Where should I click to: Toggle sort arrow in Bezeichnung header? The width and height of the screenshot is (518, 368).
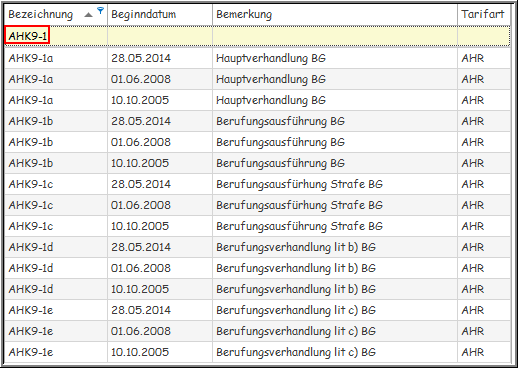(x=88, y=15)
